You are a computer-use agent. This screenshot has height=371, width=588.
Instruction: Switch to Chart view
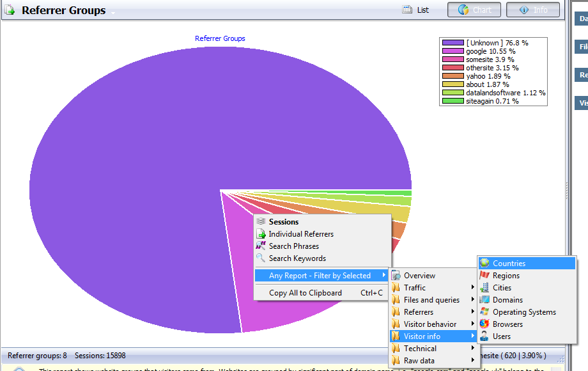coord(474,10)
